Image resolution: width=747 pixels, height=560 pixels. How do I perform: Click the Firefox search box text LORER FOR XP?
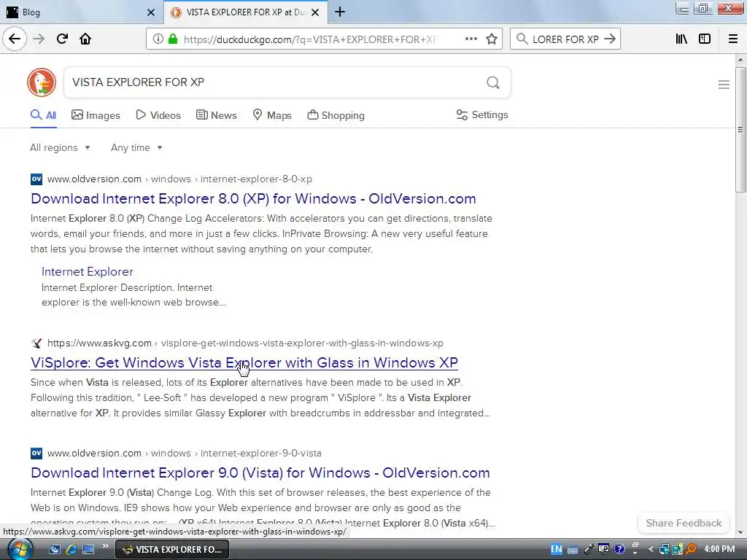point(565,39)
